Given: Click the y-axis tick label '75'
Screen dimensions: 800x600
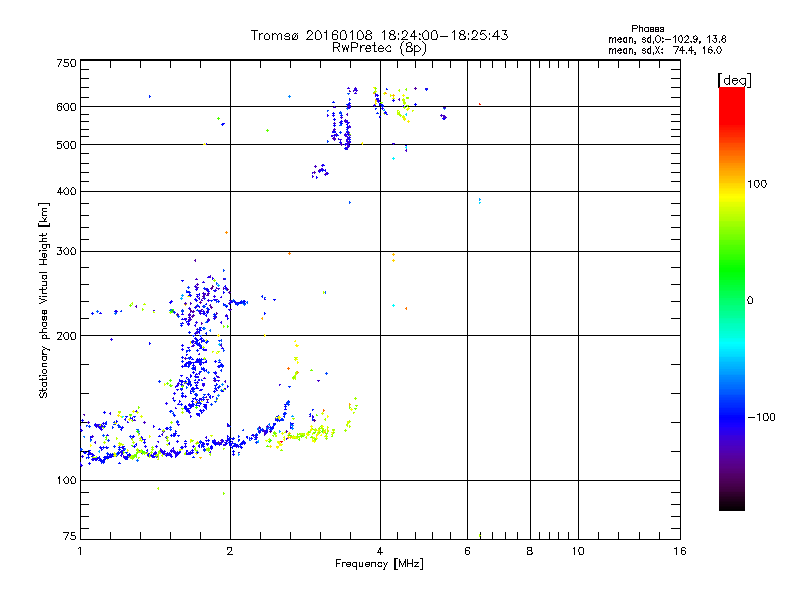Looking at the screenshot, I should 70,536.
